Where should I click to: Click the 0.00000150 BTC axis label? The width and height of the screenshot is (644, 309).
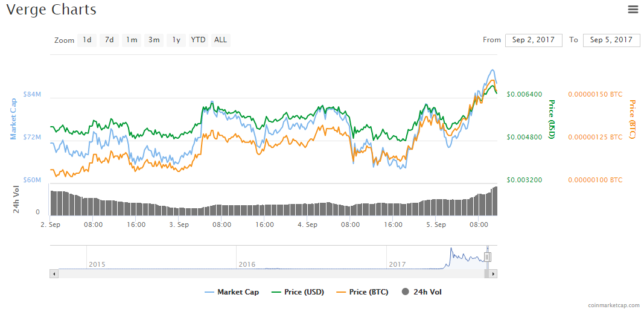click(x=595, y=94)
